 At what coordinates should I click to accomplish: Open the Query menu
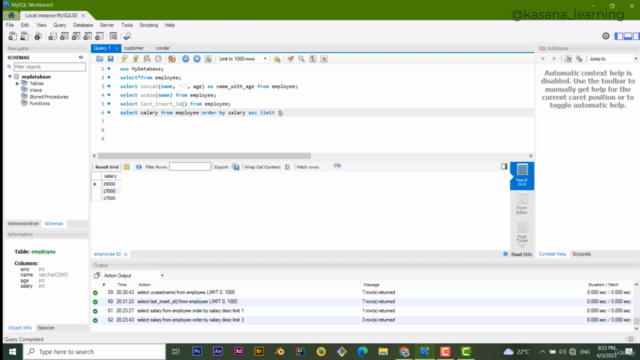click(60, 25)
